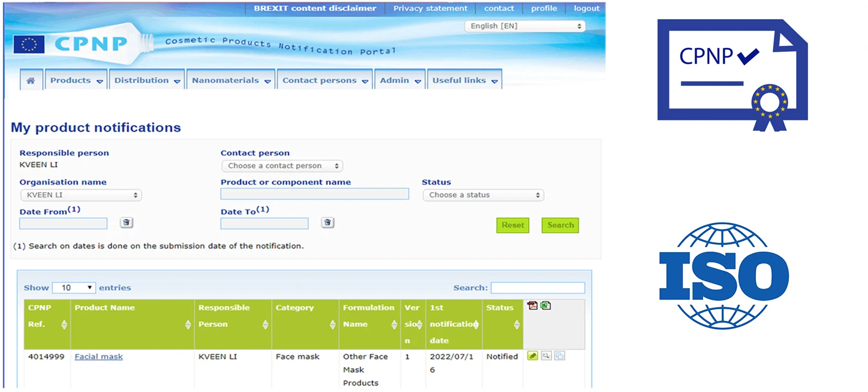This screenshot has height=392, width=868.
Task: Expand the Choose a contact person dropdown
Action: [282, 166]
